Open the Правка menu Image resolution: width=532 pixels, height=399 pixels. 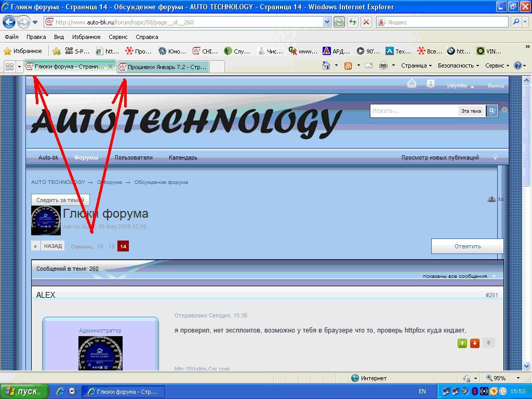36,37
